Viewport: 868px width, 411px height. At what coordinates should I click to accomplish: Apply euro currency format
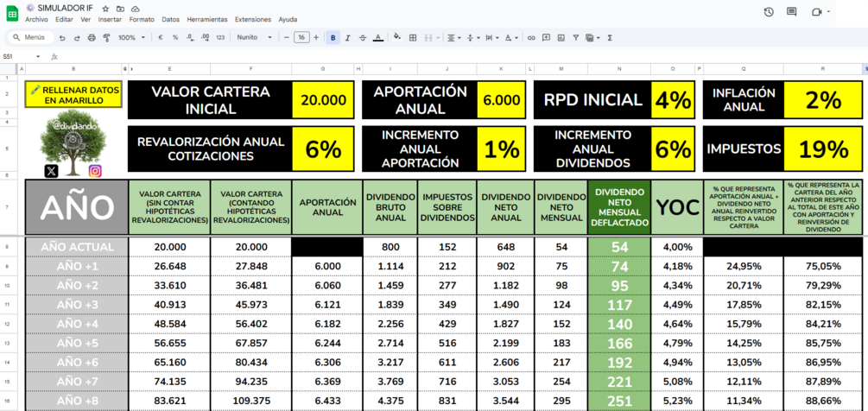(x=161, y=38)
